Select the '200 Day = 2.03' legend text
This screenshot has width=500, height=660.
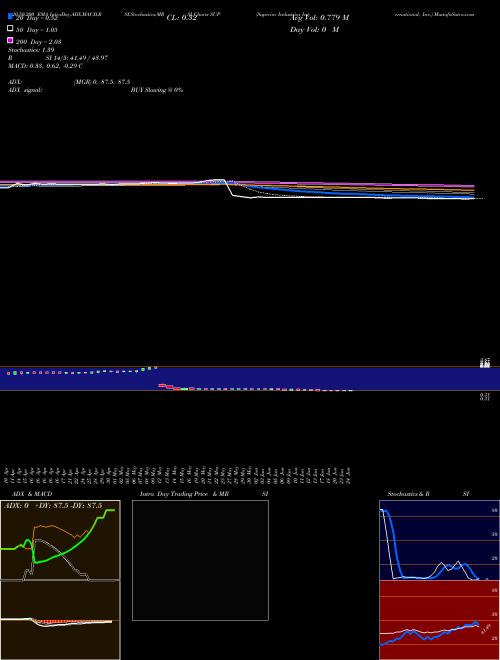tap(39, 42)
